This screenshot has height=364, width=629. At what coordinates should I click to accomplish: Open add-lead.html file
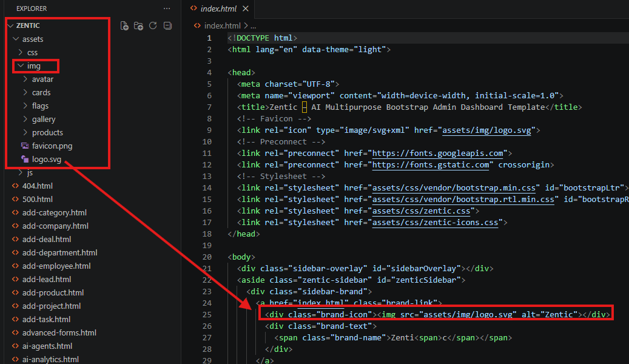pos(47,279)
